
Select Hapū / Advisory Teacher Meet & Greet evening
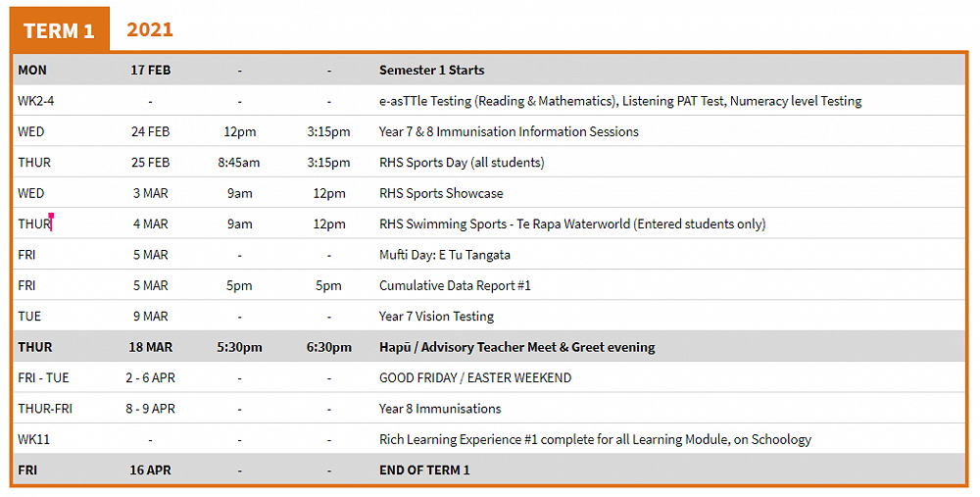tap(517, 347)
